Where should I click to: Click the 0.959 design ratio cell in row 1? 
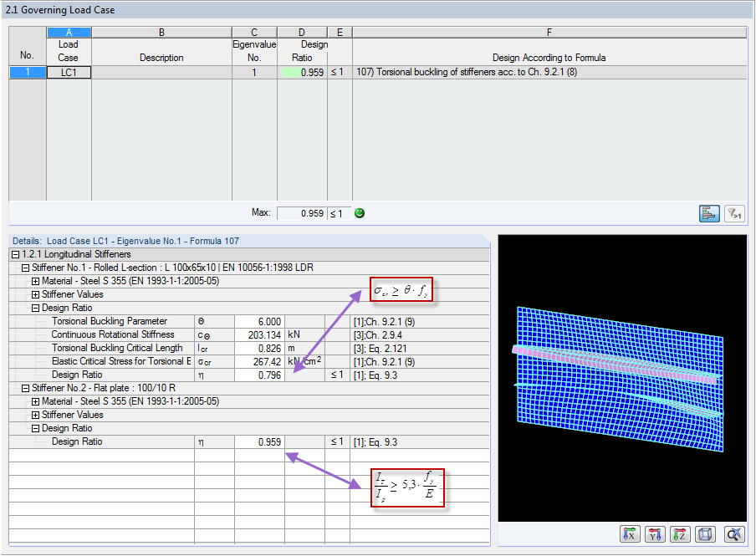302,73
